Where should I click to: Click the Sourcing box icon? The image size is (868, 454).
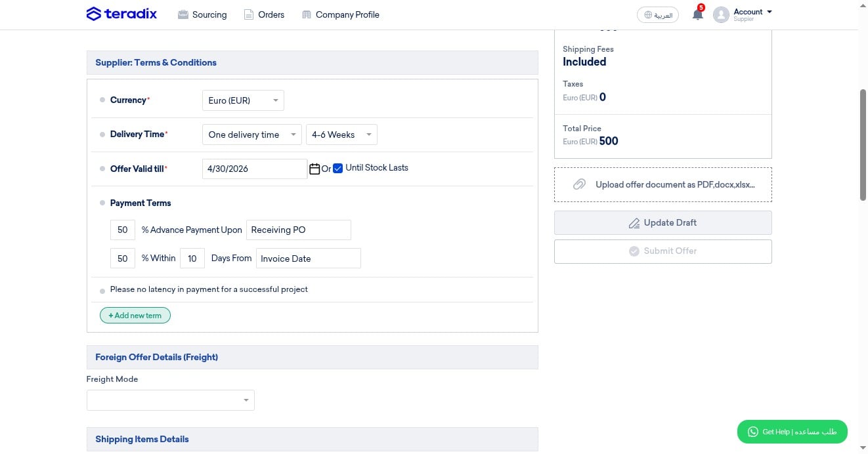[183, 14]
